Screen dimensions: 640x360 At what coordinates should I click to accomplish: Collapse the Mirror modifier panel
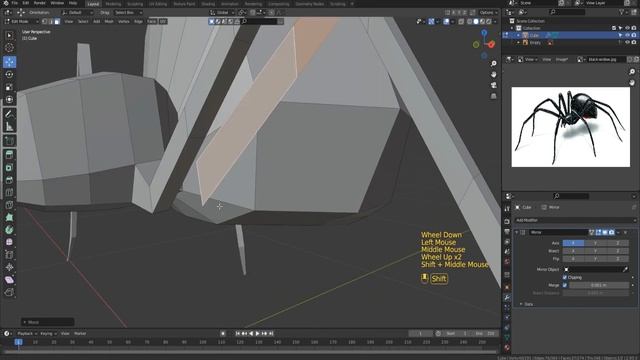click(x=517, y=232)
